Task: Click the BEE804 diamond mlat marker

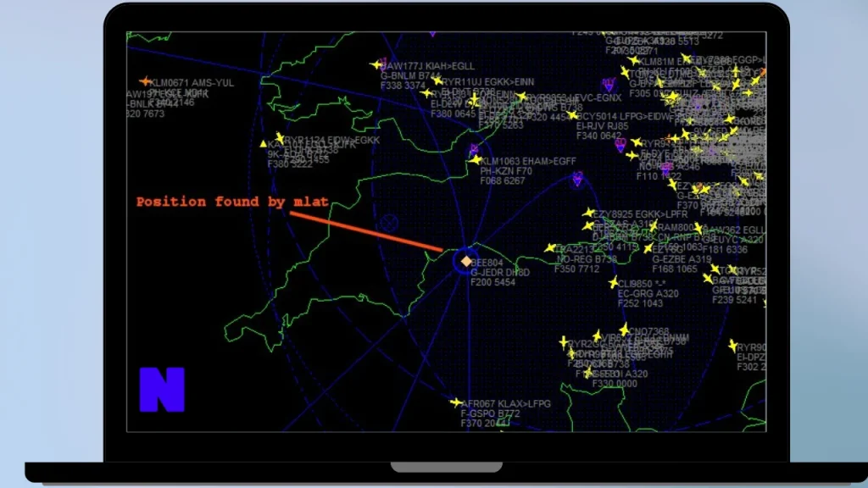Action: coord(466,261)
